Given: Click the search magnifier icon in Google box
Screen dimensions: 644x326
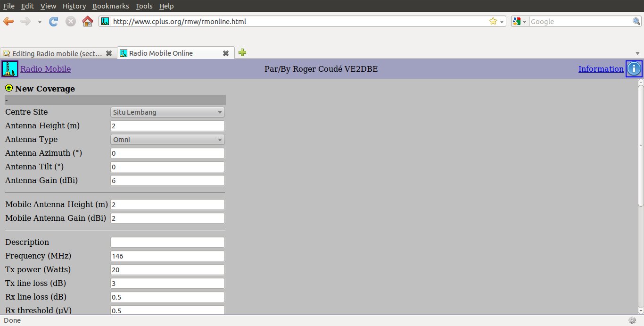Looking at the screenshot, I should (636, 21).
